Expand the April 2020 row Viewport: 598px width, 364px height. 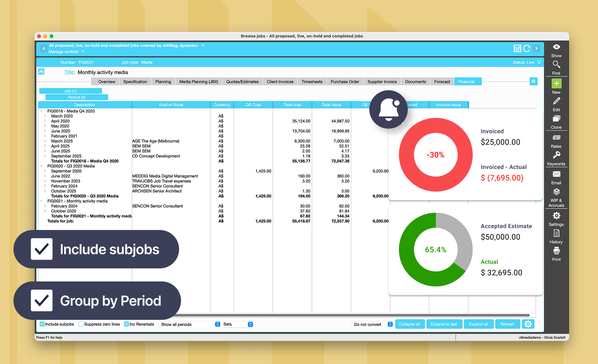45,121
